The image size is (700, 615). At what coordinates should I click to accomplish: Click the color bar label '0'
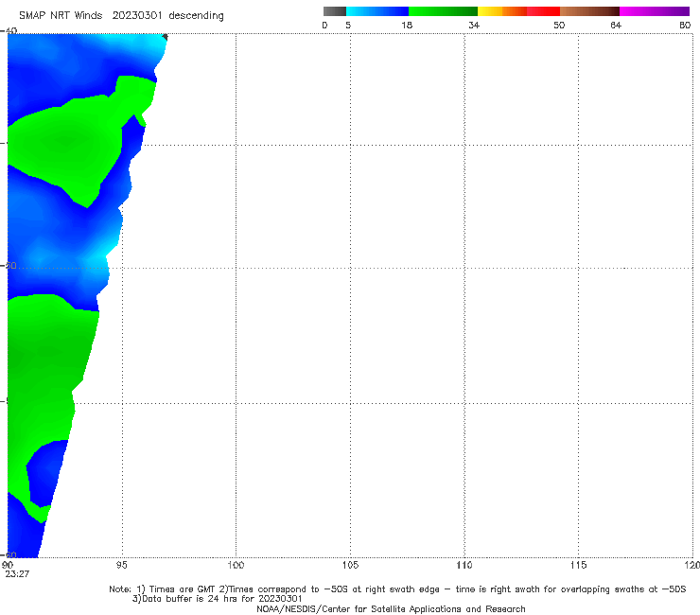tap(325, 26)
